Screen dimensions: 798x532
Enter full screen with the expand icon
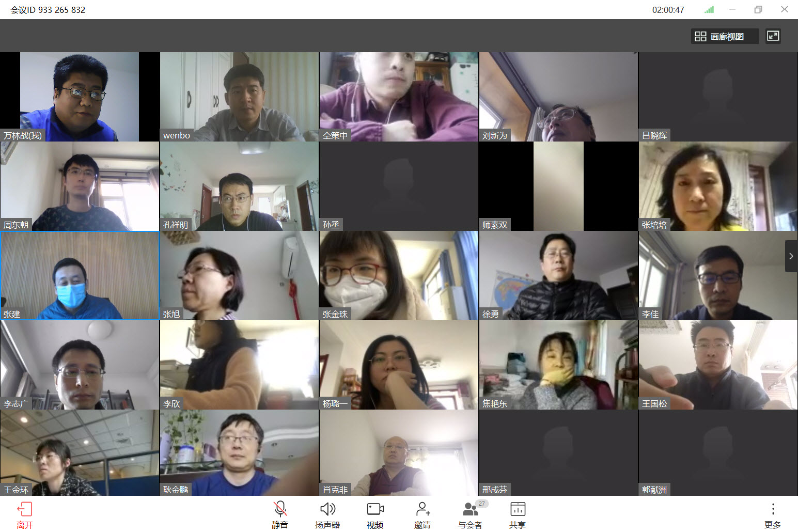coord(773,36)
